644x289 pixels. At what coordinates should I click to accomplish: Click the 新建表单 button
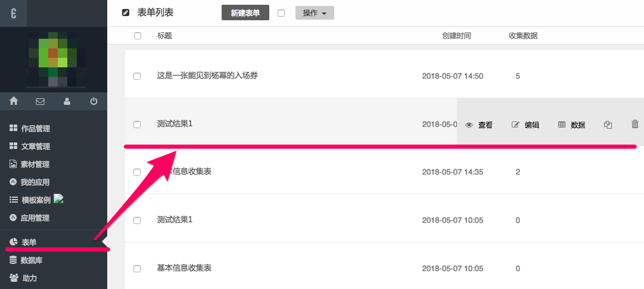click(x=245, y=13)
